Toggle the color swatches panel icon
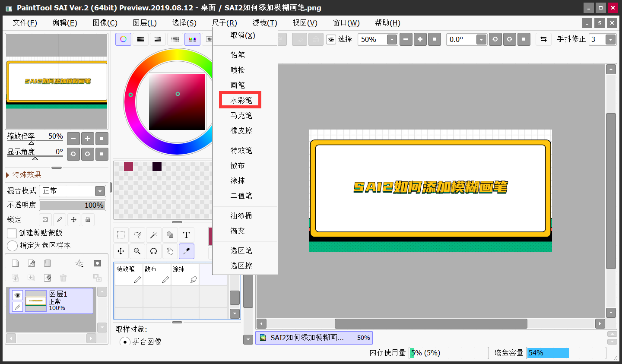The image size is (622, 364). (x=192, y=39)
